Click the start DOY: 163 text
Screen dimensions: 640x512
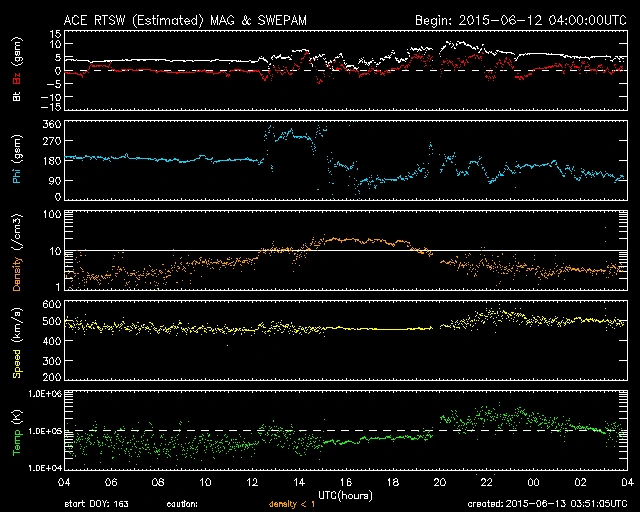tap(96, 505)
